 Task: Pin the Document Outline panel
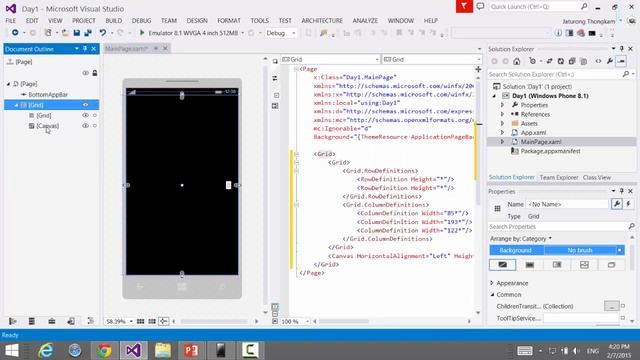click(85, 49)
